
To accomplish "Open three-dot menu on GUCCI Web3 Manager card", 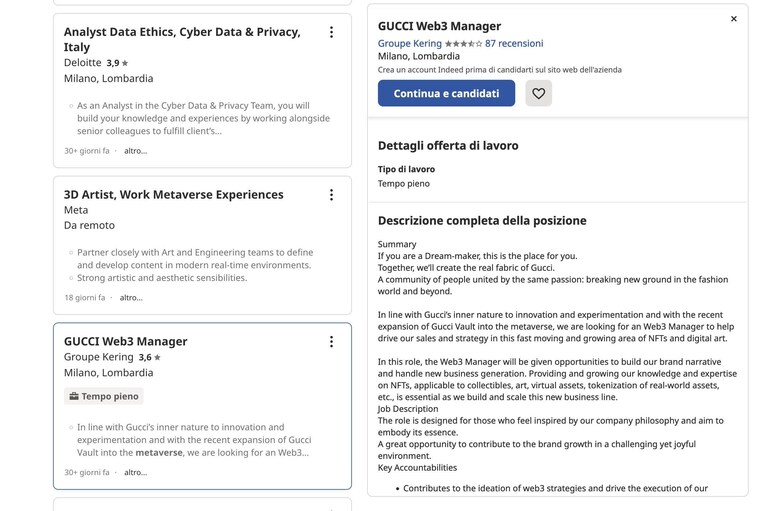I will tap(331, 342).
